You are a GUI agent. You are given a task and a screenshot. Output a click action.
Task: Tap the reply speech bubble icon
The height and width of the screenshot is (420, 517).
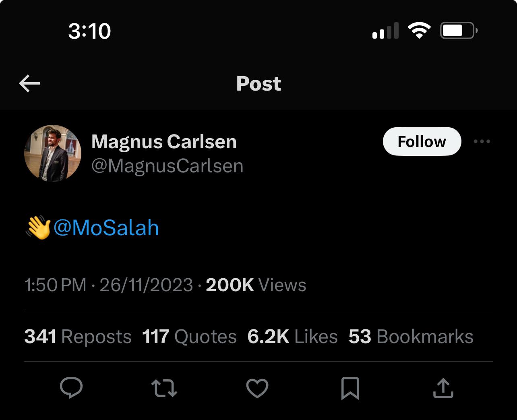[x=71, y=388]
